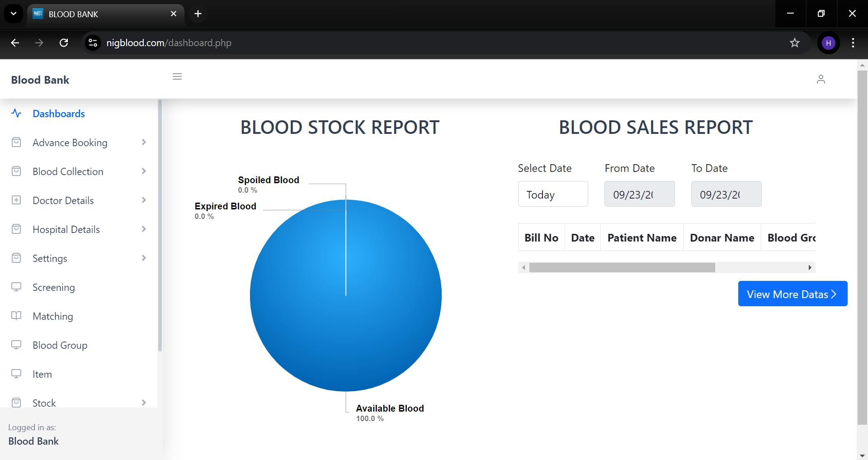View site information icon in the address bar
Image resolution: width=868 pixels, height=460 pixels.
tap(93, 43)
